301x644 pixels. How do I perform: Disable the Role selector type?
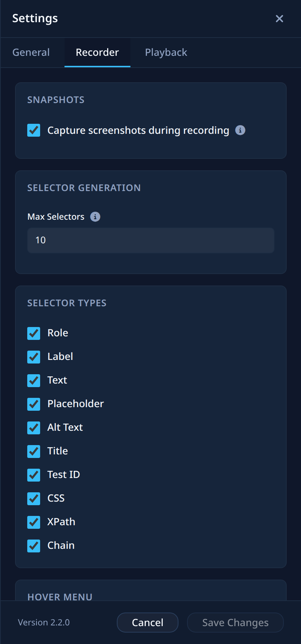pyautogui.click(x=34, y=333)
